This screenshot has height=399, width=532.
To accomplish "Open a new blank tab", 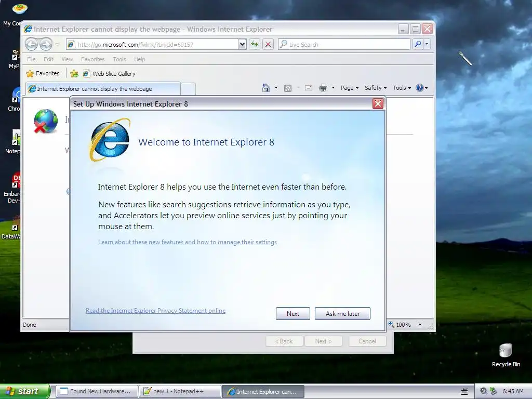I will [188, 88].
